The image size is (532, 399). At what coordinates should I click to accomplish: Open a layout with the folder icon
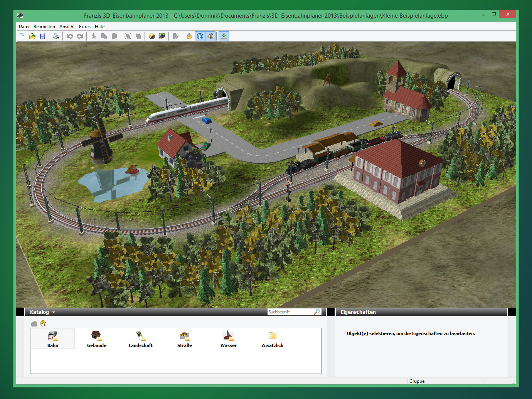pyautogui.click(x=32, y=36)
